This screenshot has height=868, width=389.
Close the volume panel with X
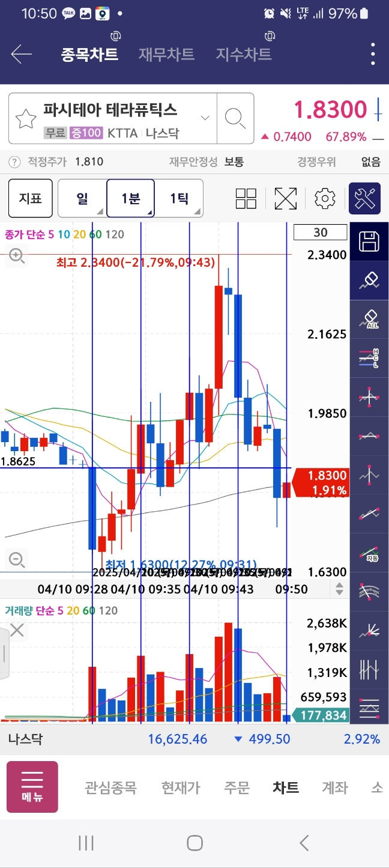(x=16, y=630)
